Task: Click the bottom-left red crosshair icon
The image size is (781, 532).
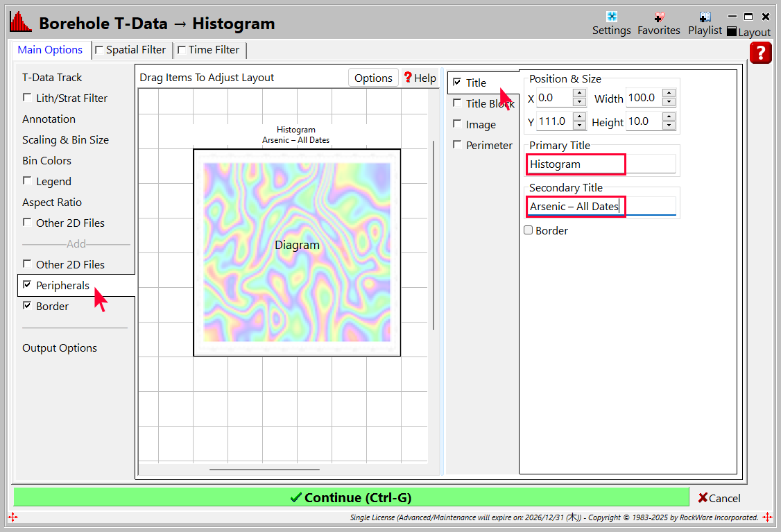Action: click(12, 517)
